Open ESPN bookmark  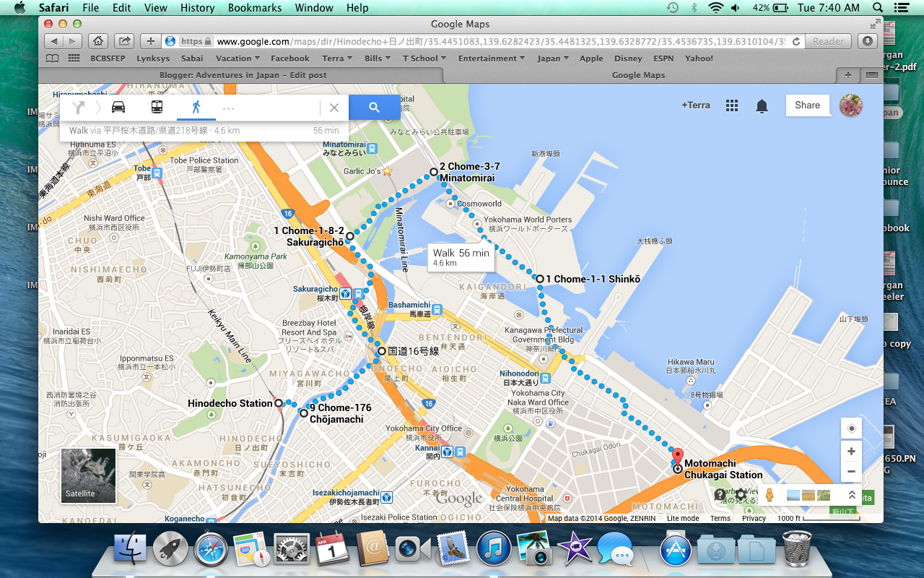(663, 59)
